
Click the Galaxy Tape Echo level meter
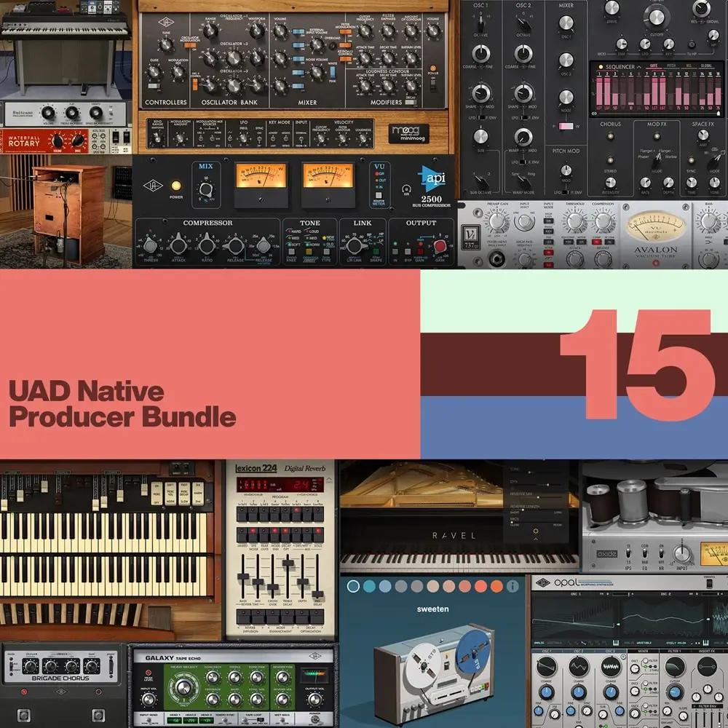[x=314, y=675]
